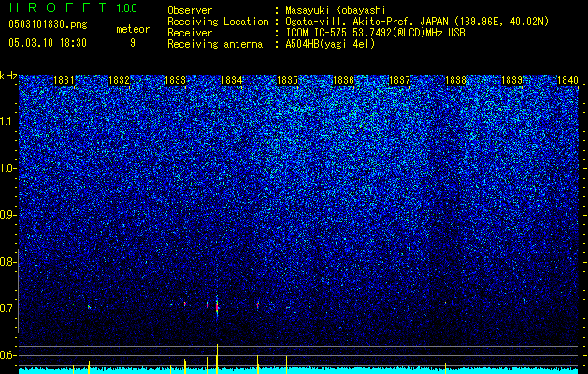Click the 1835 time marker

287,80
